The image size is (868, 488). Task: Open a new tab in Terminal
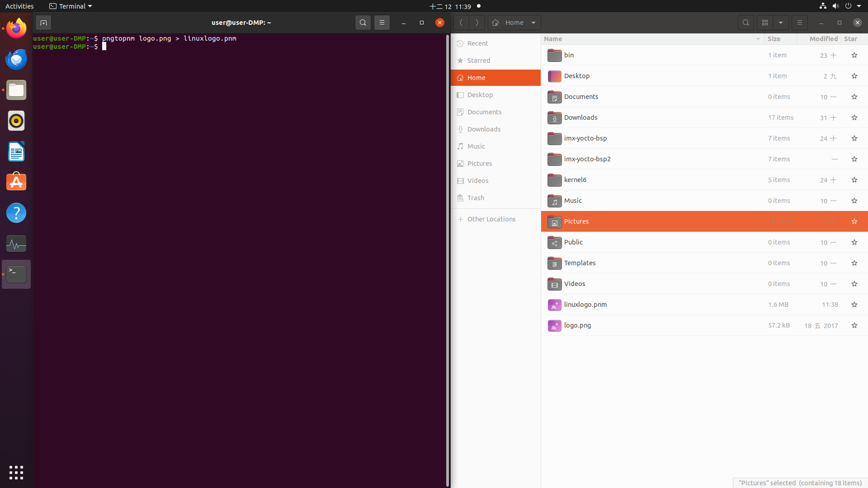43,23
